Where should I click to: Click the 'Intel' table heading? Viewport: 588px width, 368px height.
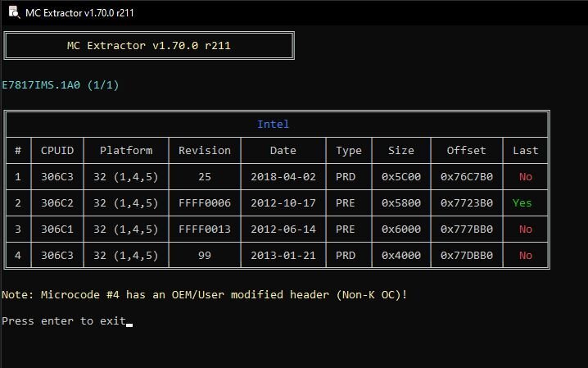tap(273, 124)
